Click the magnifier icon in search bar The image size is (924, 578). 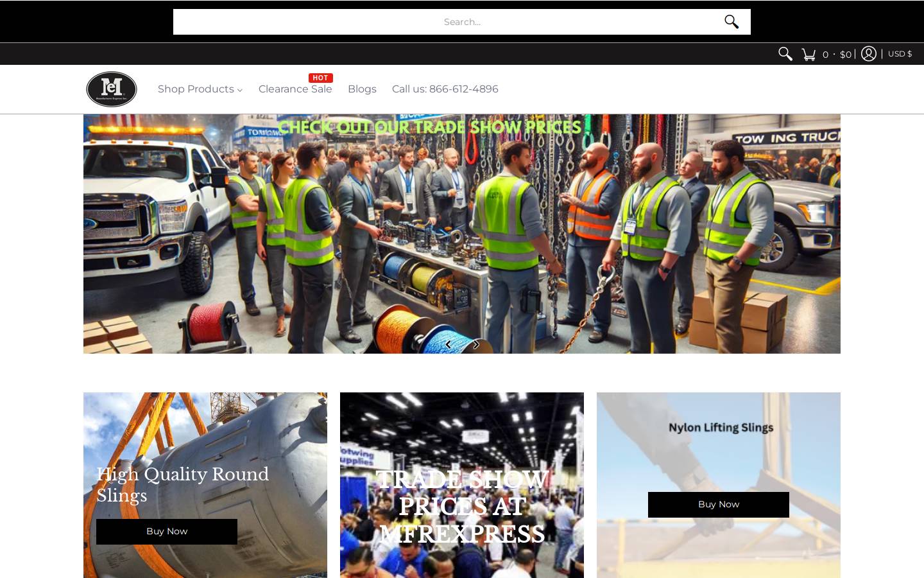tap(732, 22)
